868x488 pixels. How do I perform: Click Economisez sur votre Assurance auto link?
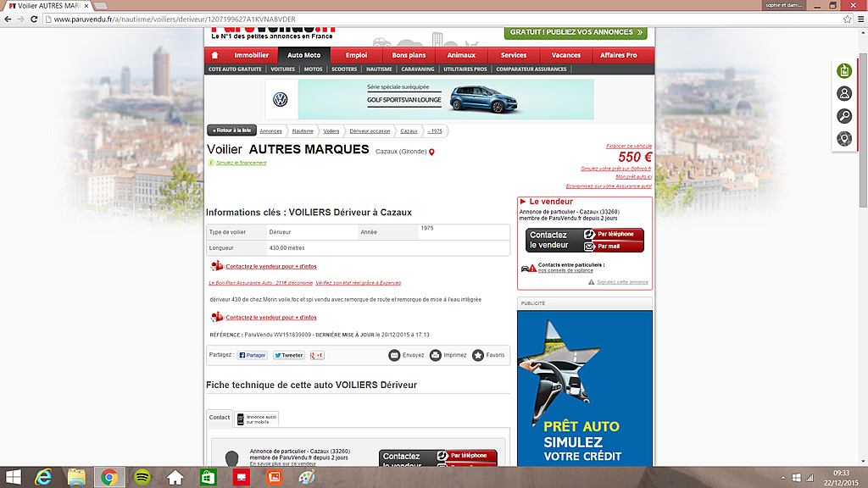pos(609,186)
